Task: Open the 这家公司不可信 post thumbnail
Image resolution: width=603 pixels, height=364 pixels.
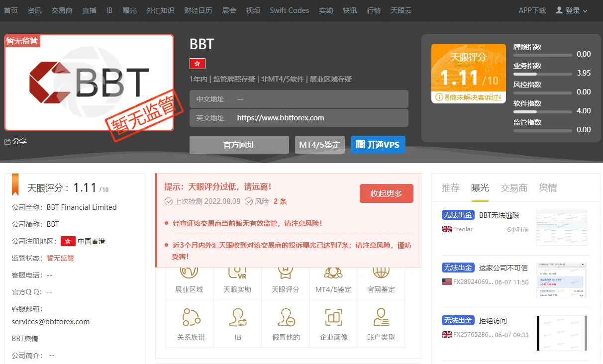Action: coord(562,280)
